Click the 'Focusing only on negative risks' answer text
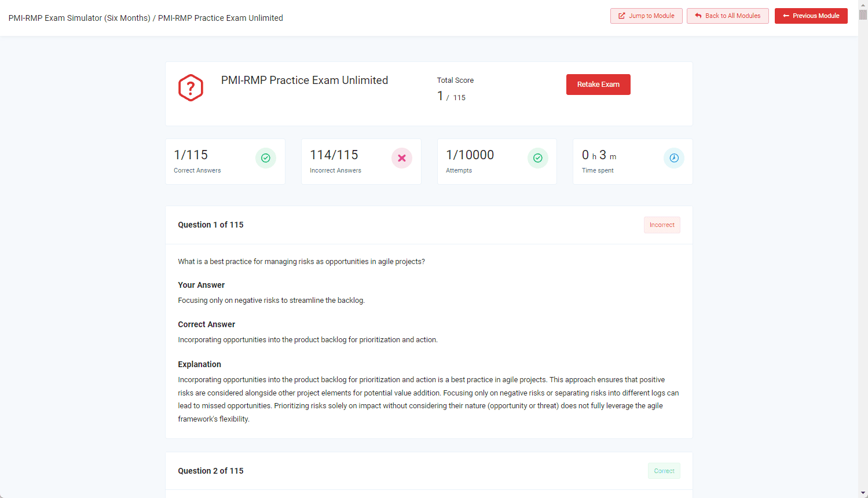This screenshot has height=498, width=868. pos(271,301)
